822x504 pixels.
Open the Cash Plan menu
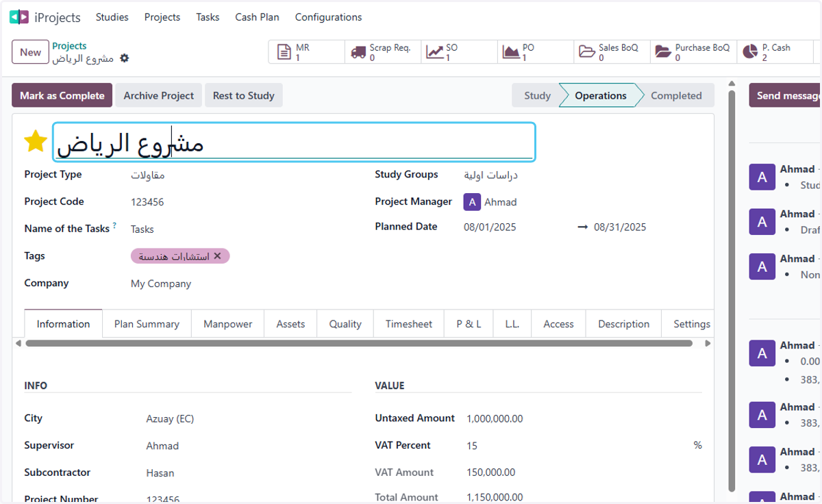coord(257,17)
